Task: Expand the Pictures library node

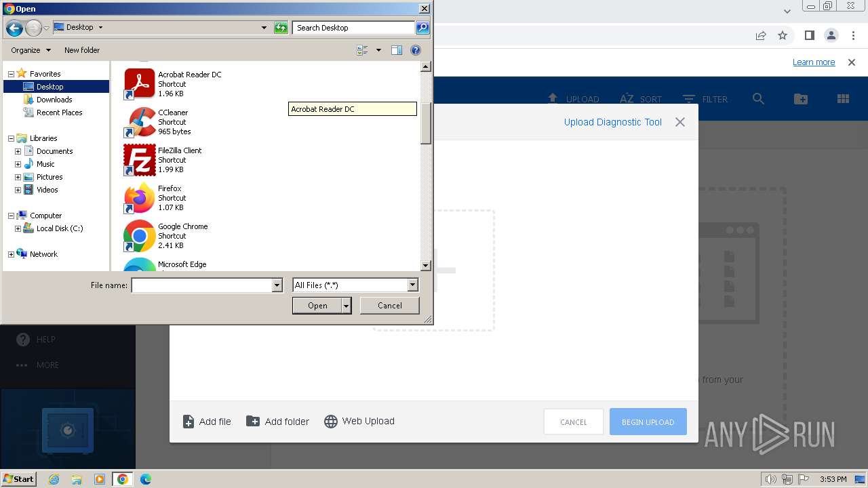Action: (x=18, y=177)
